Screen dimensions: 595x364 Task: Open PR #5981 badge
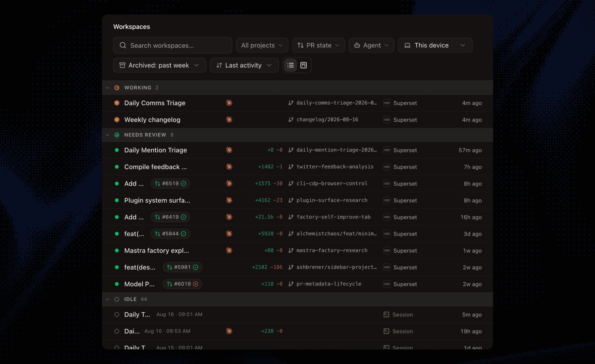183,267
